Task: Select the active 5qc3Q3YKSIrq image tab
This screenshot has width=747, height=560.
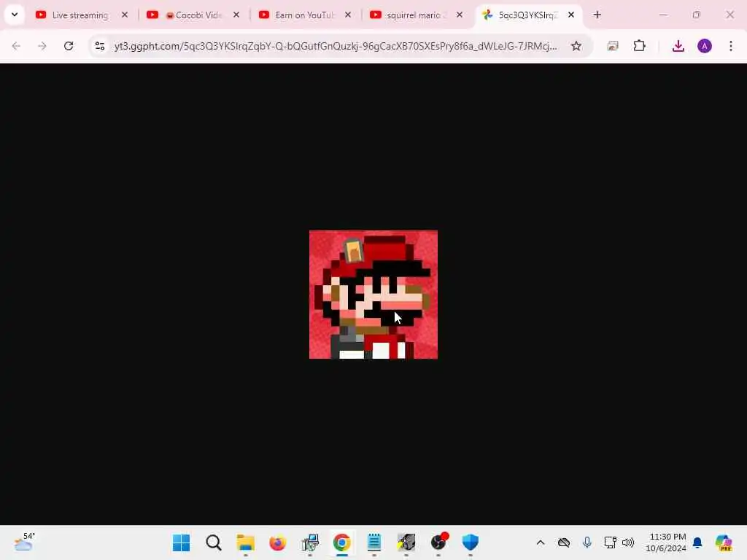Action: click(x=528, y=15)
